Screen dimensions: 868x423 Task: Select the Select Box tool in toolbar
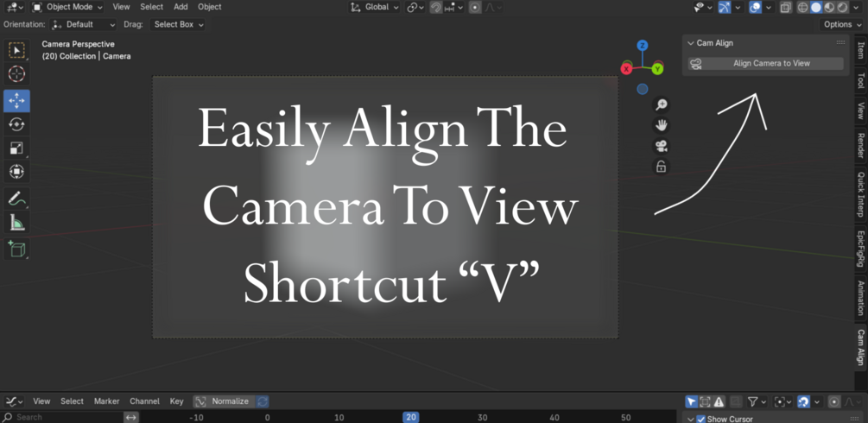[16, 50]
